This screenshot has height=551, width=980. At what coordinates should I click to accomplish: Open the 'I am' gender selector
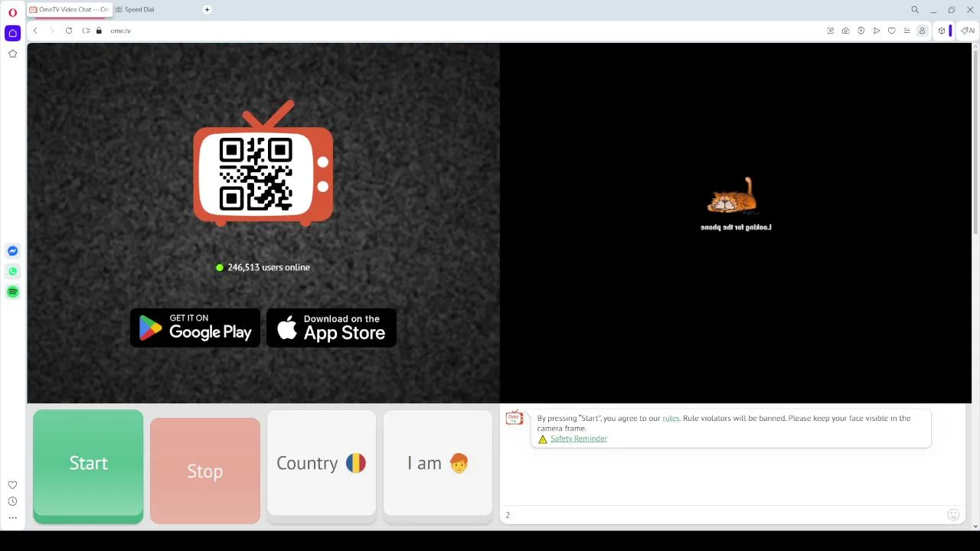438,463
